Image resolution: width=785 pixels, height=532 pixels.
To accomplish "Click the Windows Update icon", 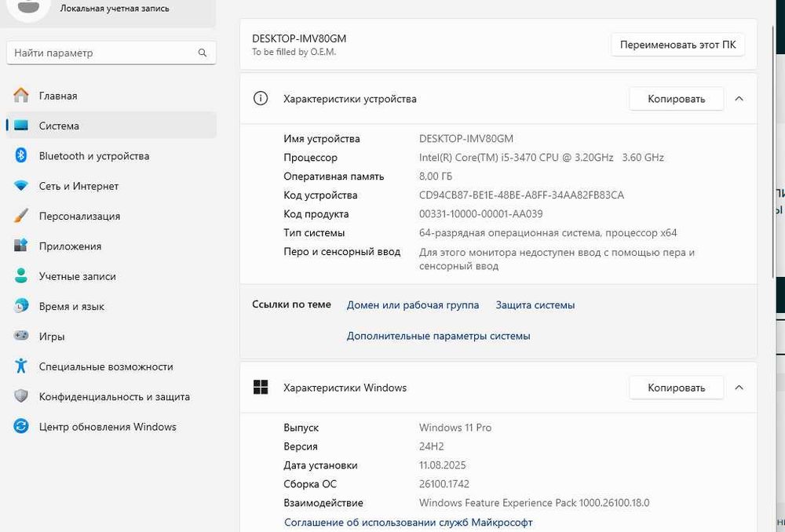I will pos(22,427).
